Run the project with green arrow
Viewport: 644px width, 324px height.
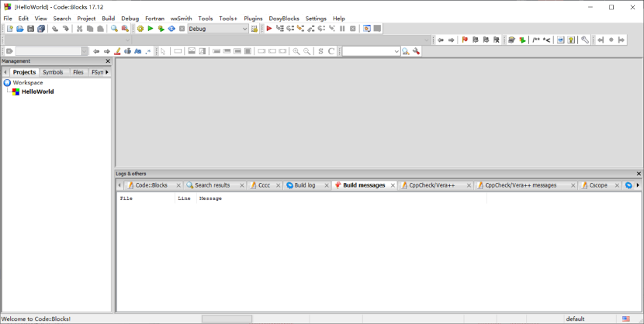pos(151,29)
